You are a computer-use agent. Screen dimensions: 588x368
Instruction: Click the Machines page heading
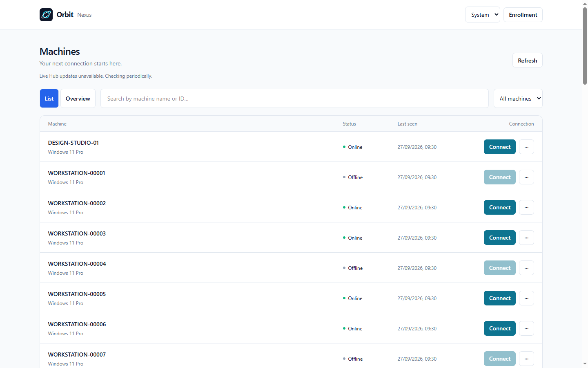point(60,52)
